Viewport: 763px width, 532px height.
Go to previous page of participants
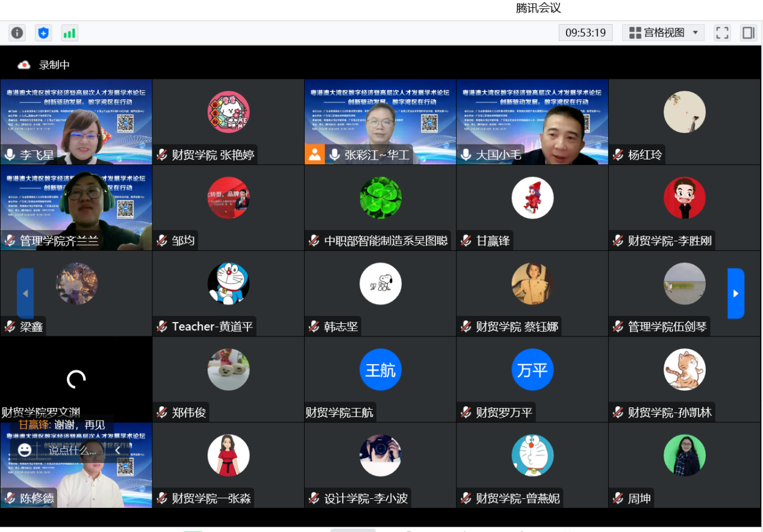point(25,293)
